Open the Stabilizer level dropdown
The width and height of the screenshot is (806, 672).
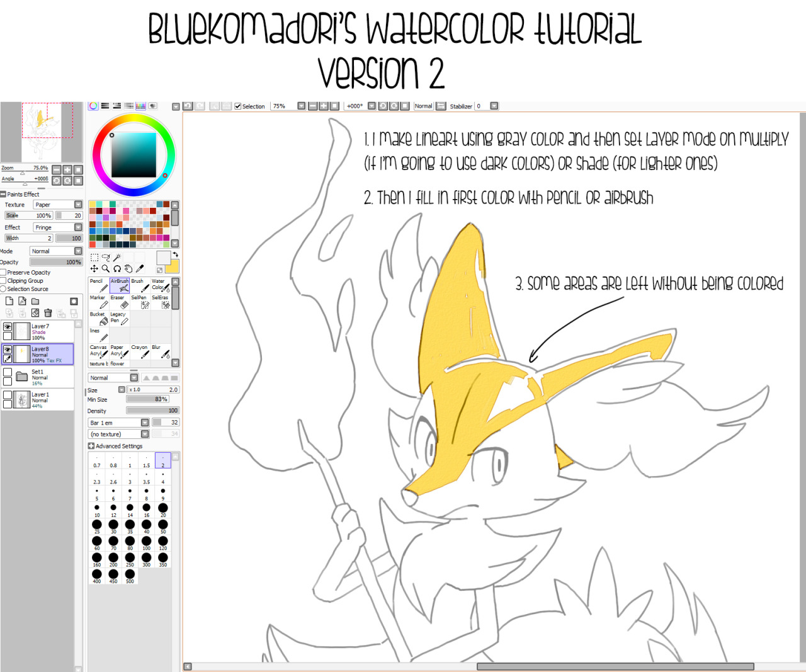(494, 106)
